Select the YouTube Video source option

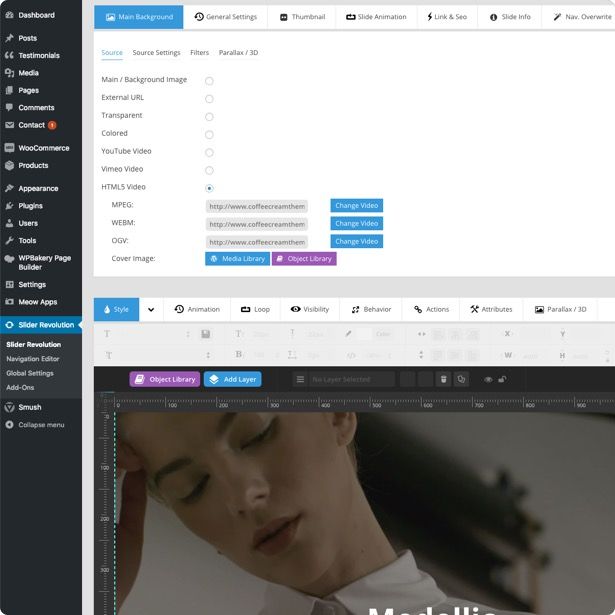coord(209,152)
